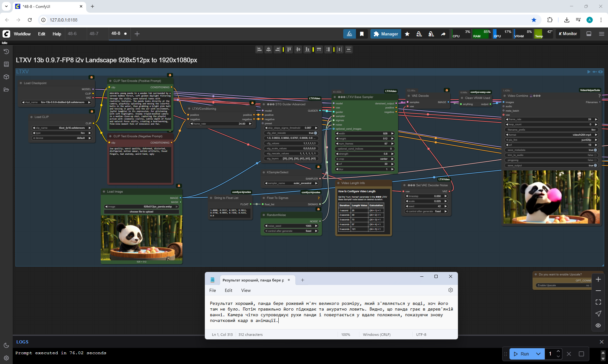Toggle save_output switch in Video Combine

coord(595,165)
